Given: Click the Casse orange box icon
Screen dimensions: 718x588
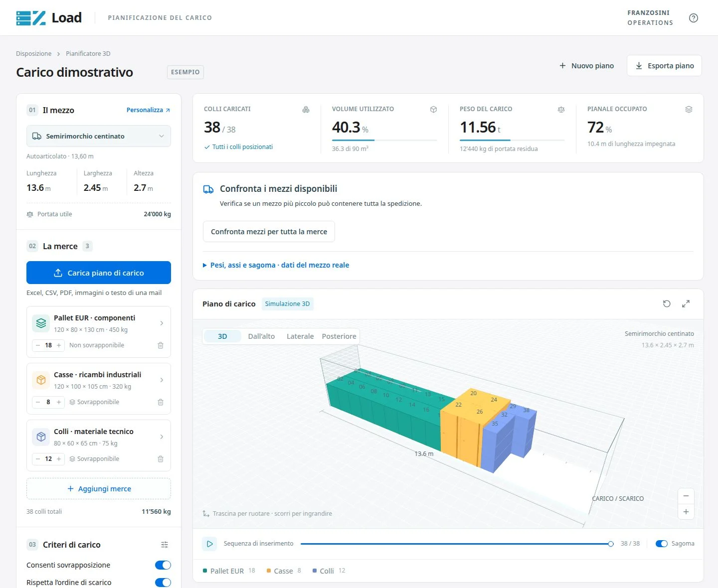Looking at the screenshot, I should (41, 380).
